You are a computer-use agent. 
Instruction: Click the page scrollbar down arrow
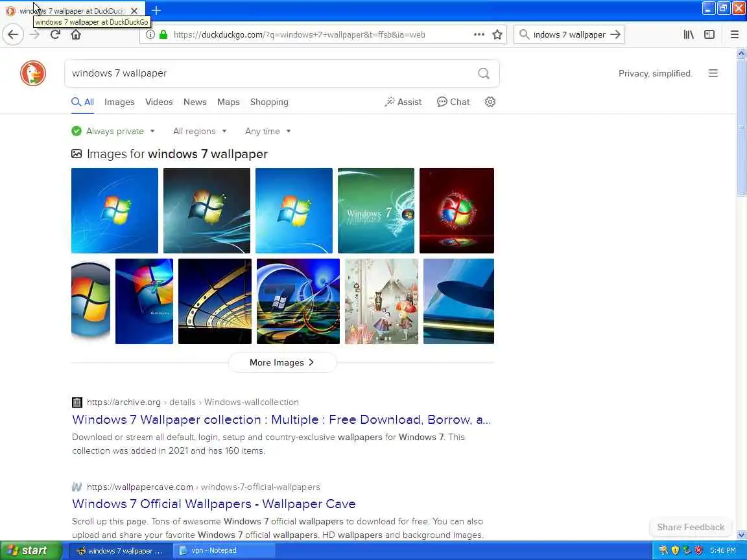(741, 535)
